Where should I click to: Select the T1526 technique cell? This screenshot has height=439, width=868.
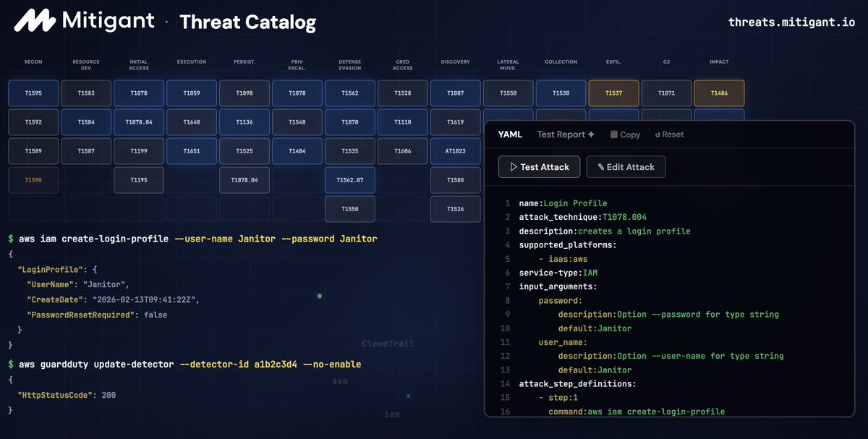pyautogui.click(x=456, y=209)
